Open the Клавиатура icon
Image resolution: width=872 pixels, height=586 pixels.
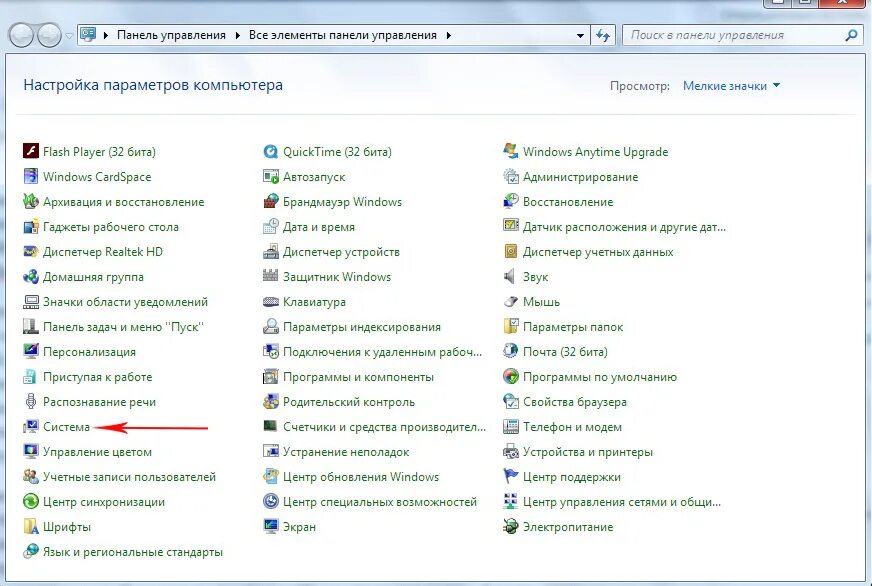click(270, 301)
